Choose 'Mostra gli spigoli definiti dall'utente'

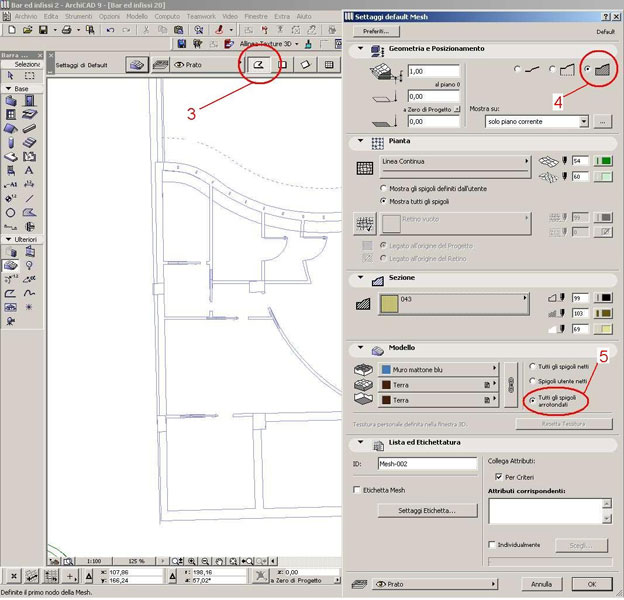384,188
